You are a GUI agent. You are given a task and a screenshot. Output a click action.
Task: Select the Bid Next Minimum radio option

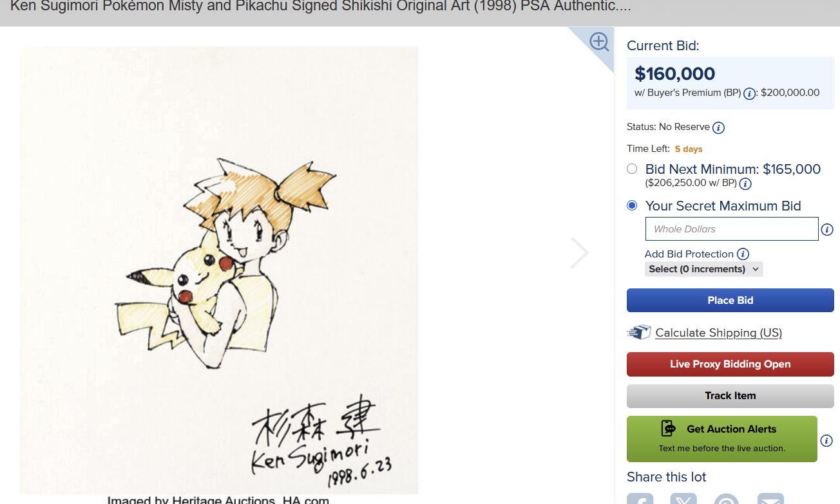(632, 169)
